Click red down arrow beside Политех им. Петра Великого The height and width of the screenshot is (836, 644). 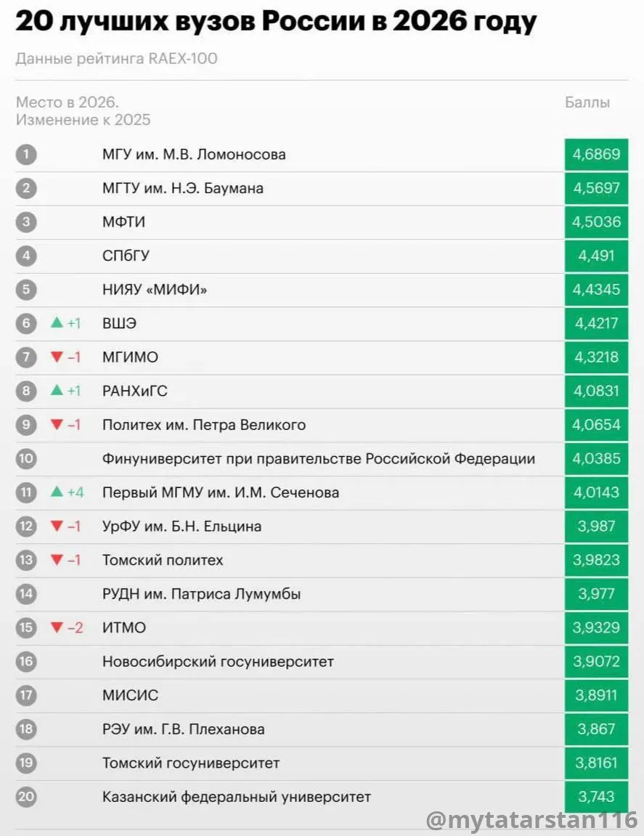pos(57,425)
